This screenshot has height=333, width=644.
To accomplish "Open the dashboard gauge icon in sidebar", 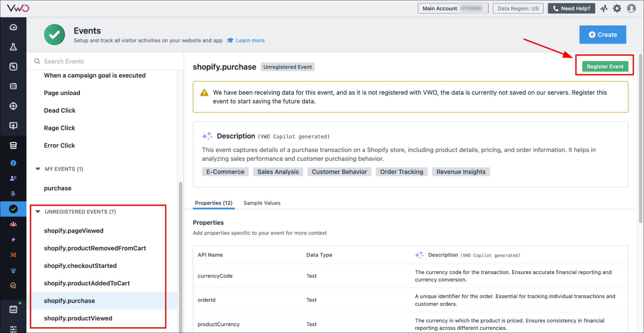I will [13, 27].
